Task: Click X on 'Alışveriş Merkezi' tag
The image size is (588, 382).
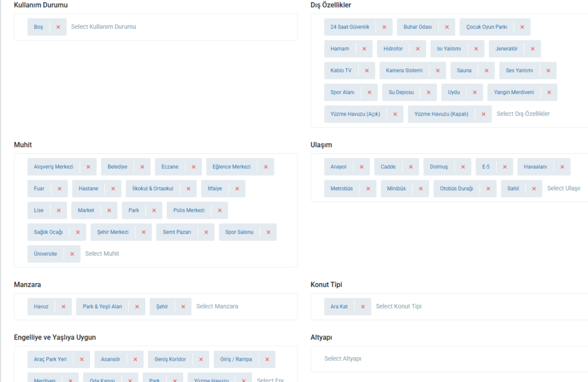Action: pos(88,167)
